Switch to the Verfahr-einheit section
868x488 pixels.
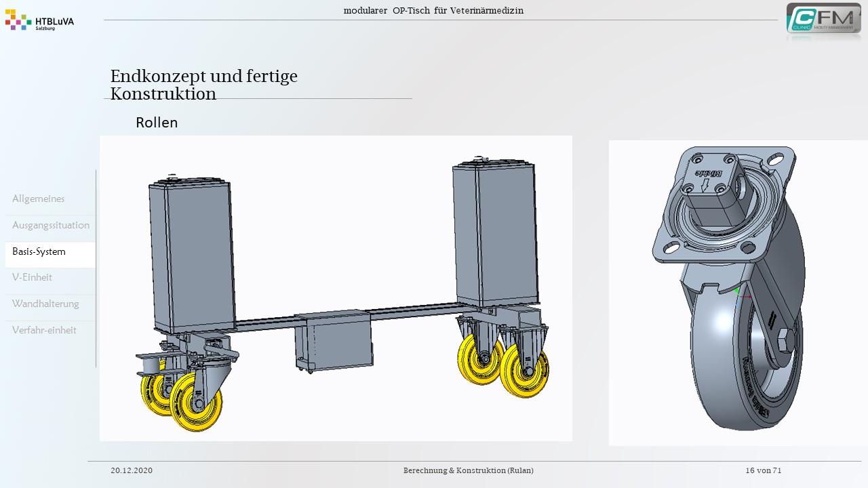click(44, 330)
